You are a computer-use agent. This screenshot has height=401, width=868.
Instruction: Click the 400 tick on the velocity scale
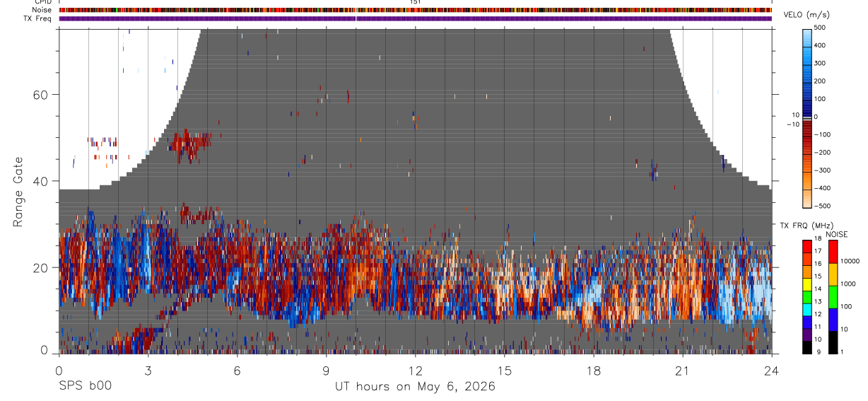(x=821, y=45)
